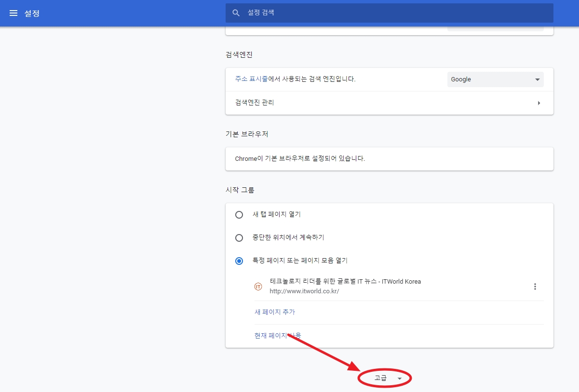Click the magnifier icon in search bar
Image resolution: width=579 pixels, height=392 pixels.
[x=236, y=13]
